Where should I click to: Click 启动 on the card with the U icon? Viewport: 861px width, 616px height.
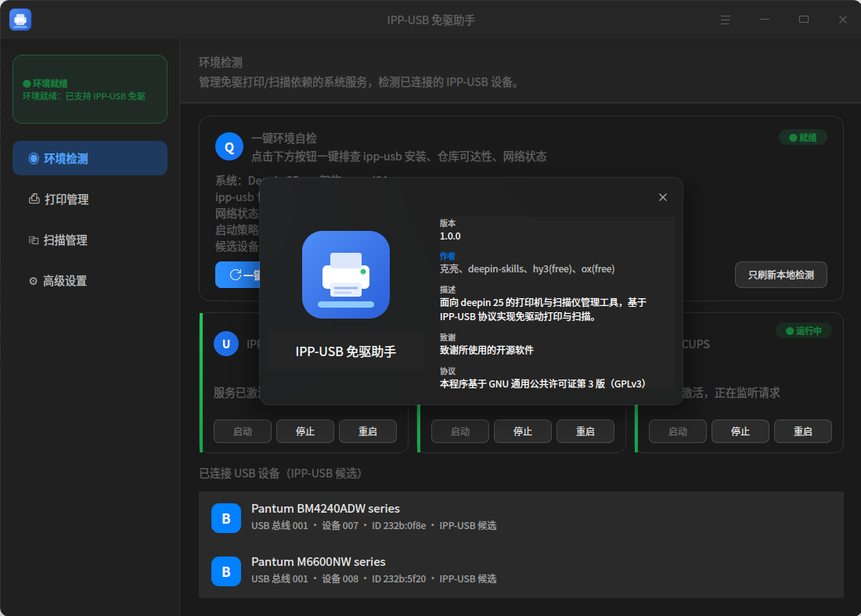coord(243,431)
